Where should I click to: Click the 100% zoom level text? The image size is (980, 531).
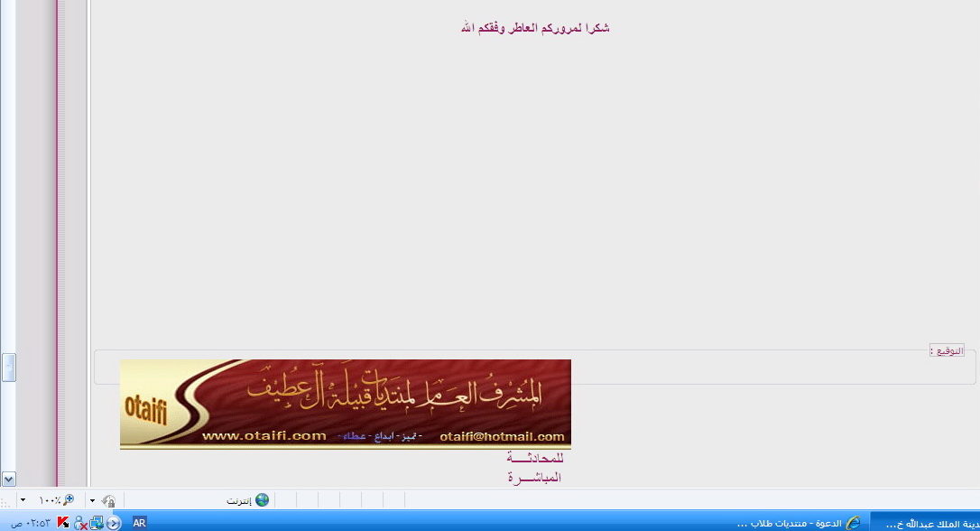click(49, 500)
